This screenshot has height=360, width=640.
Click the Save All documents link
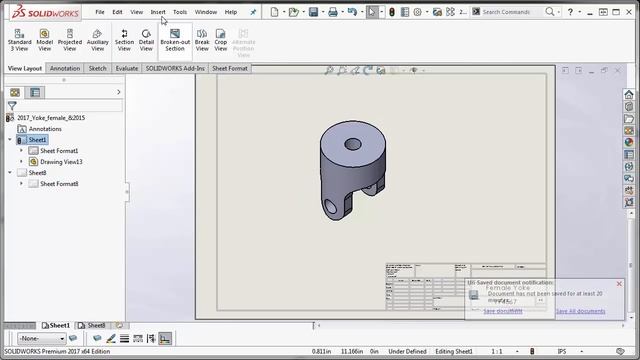pos(580,311)
